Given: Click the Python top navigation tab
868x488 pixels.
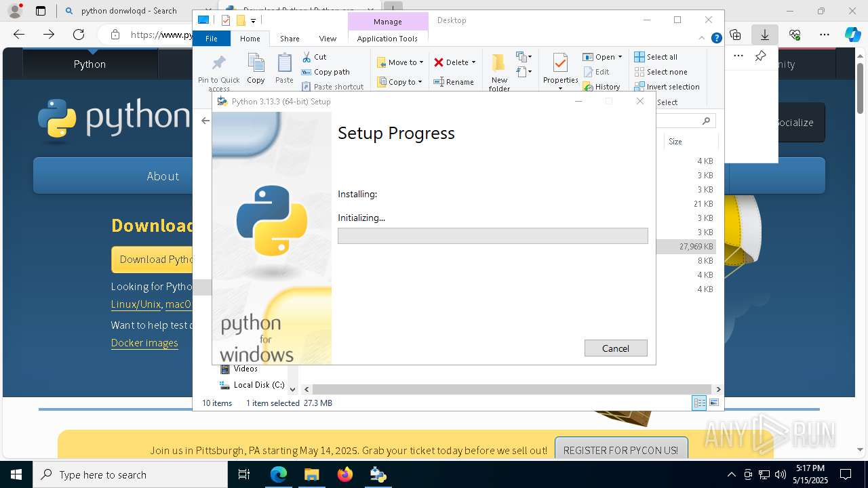Looking at the screenshot, I should [90, 64].
